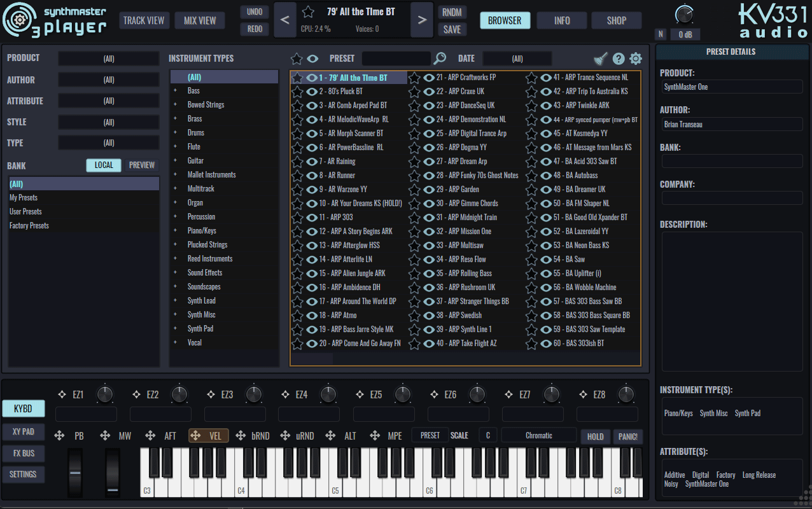Click the broom clear-filters icon
This screenshot has width=812, height=509.
[601, 59]
